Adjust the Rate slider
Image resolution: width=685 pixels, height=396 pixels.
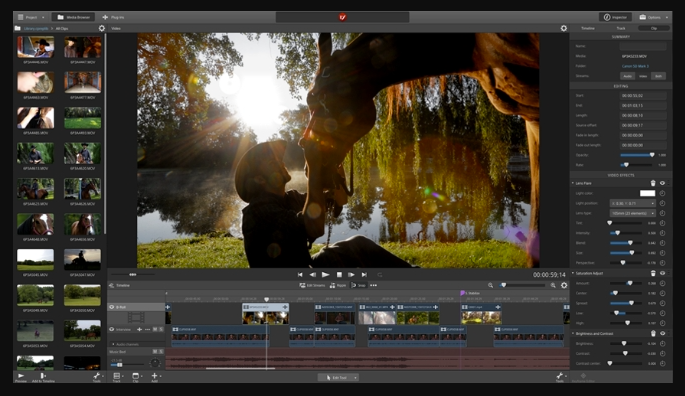click(637, 165)
